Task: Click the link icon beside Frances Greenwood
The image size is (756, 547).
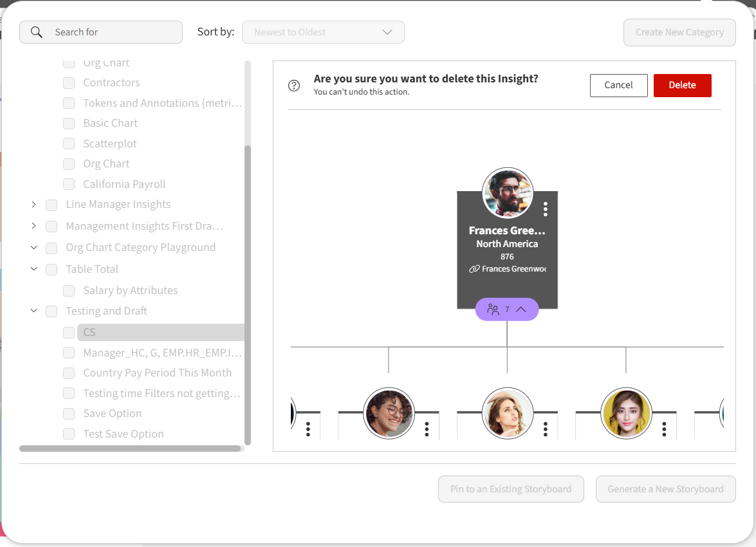Action: [474, 269]
